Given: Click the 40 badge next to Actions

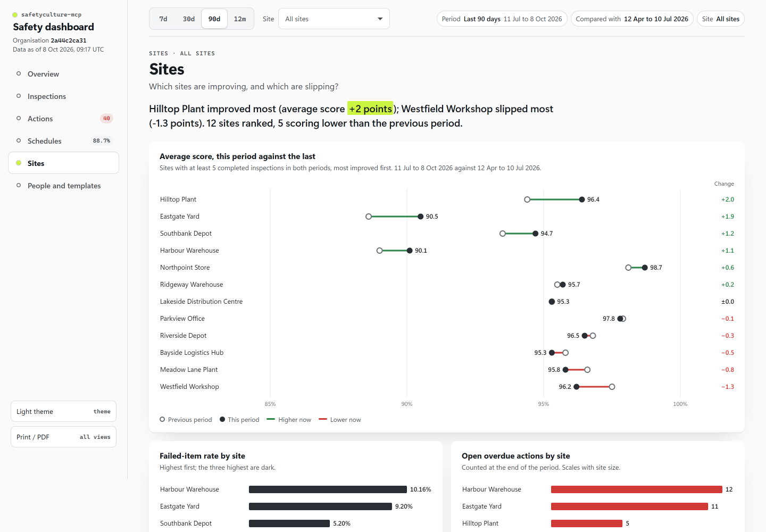Looking at the screenshot, I should [x=106, y=119].
